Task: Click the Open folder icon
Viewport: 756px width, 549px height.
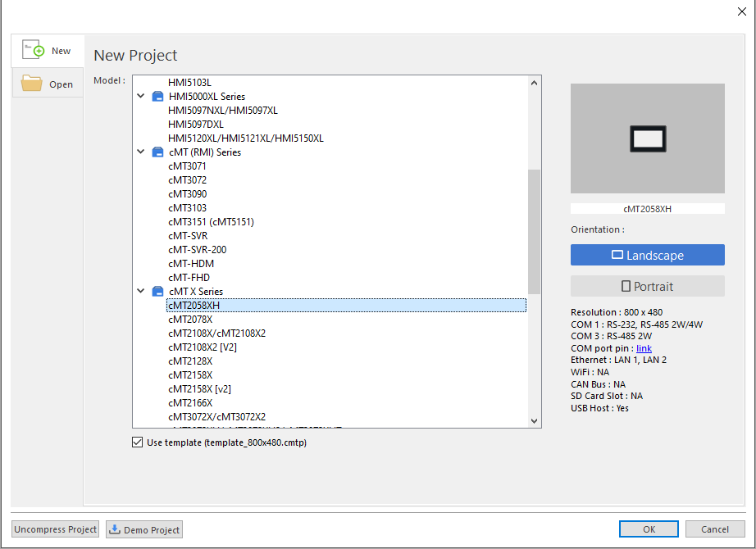Action: 32,83
